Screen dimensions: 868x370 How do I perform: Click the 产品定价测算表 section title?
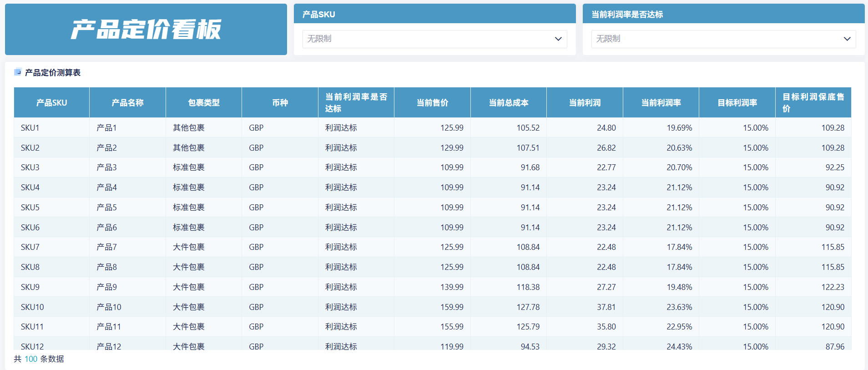pyautogui.click(x=53, y=72)
